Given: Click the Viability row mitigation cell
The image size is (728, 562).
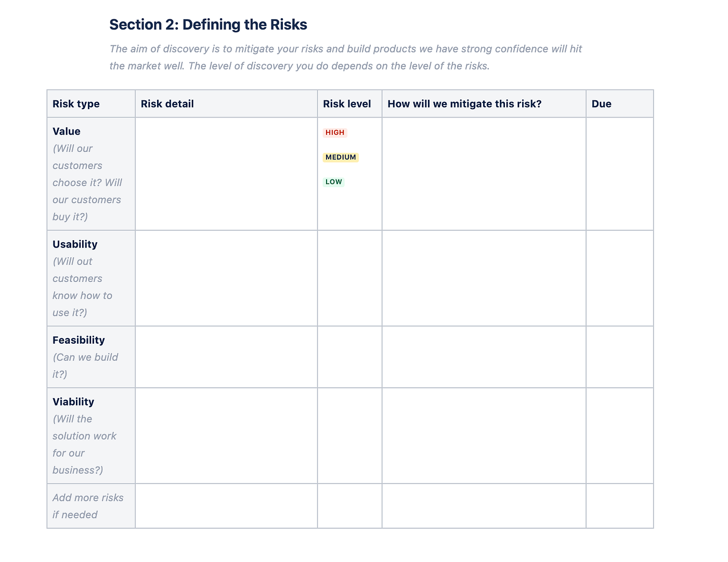Looking at the screenshot, I should [484, 436].
